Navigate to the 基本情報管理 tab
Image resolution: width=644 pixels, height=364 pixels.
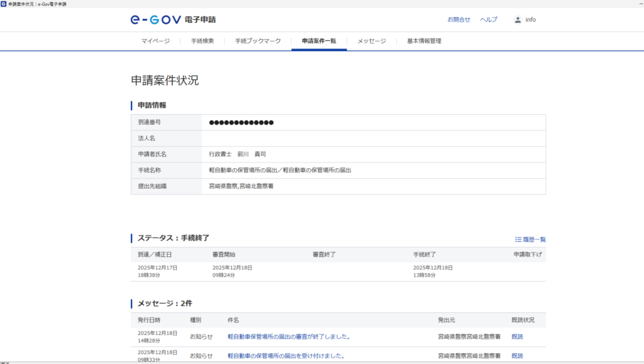point(424,41)
